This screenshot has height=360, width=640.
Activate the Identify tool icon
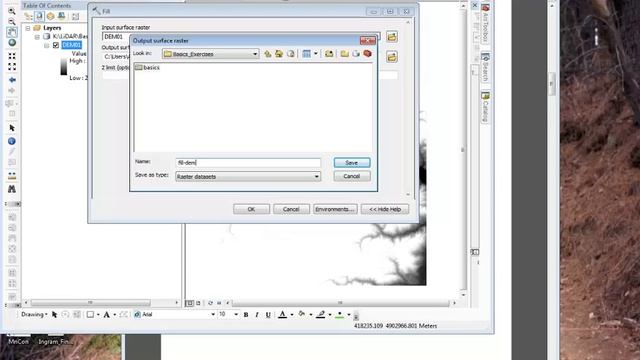tap(12, 141)
